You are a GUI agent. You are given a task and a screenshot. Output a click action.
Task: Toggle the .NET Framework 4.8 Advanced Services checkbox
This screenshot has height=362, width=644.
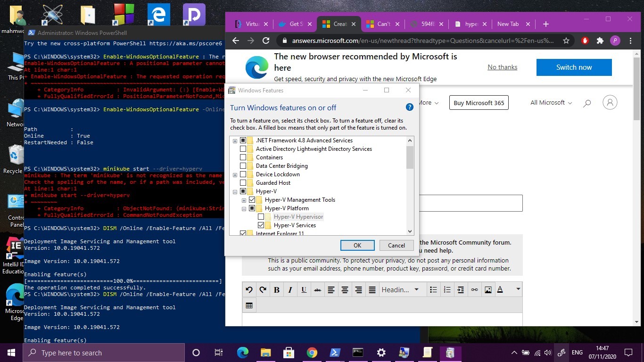[x=243, y=140]
